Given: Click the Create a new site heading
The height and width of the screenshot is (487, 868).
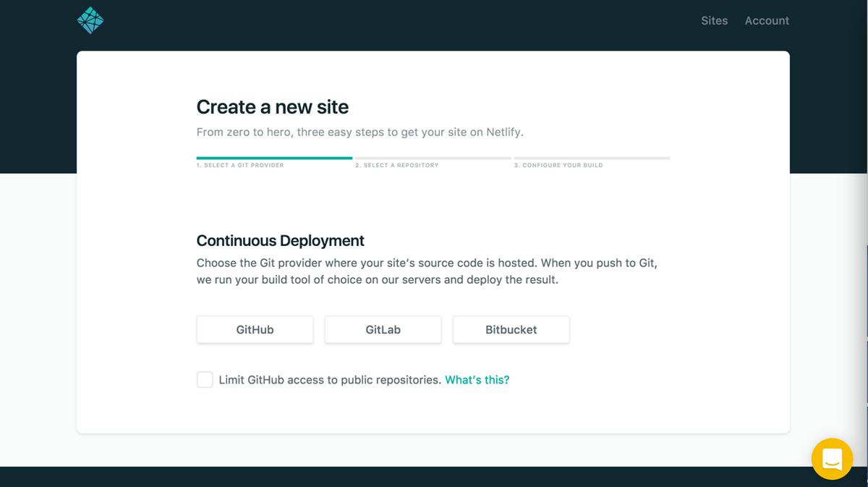Looking at the screenshot, I should [273, 106].
